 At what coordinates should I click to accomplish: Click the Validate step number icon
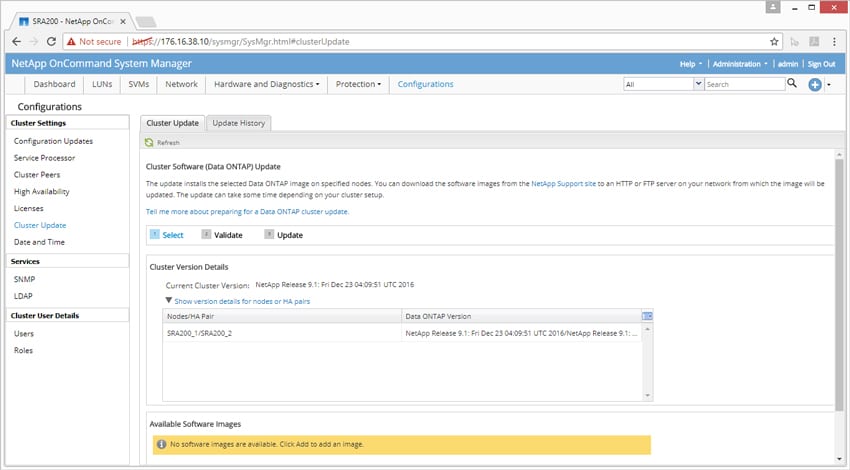[x=206, y=234]
